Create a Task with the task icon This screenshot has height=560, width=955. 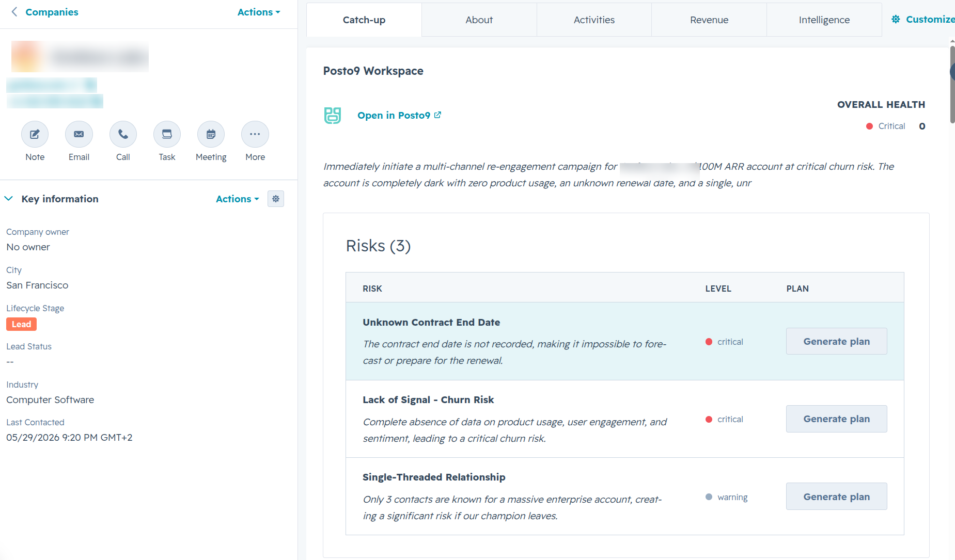pos(167,134)
